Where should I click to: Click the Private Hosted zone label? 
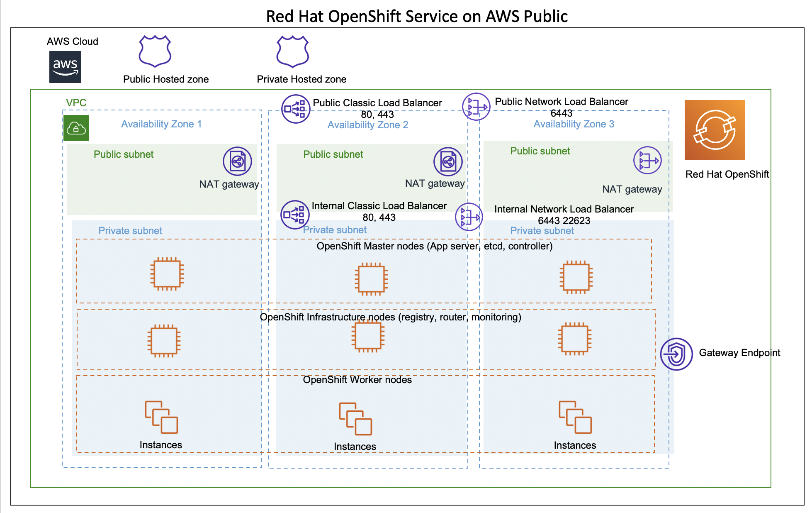click(x=301, y=79)
